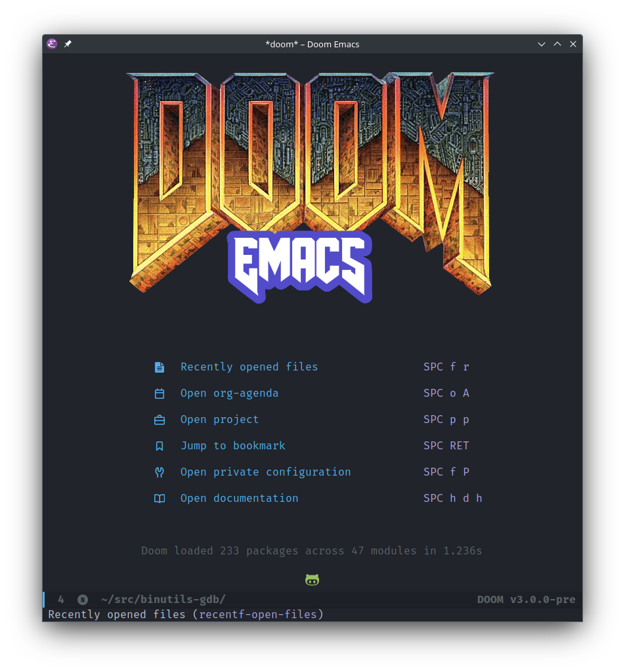The image size is (625, 672).
Task: Open Recently opened files
Action: [249, 367]
